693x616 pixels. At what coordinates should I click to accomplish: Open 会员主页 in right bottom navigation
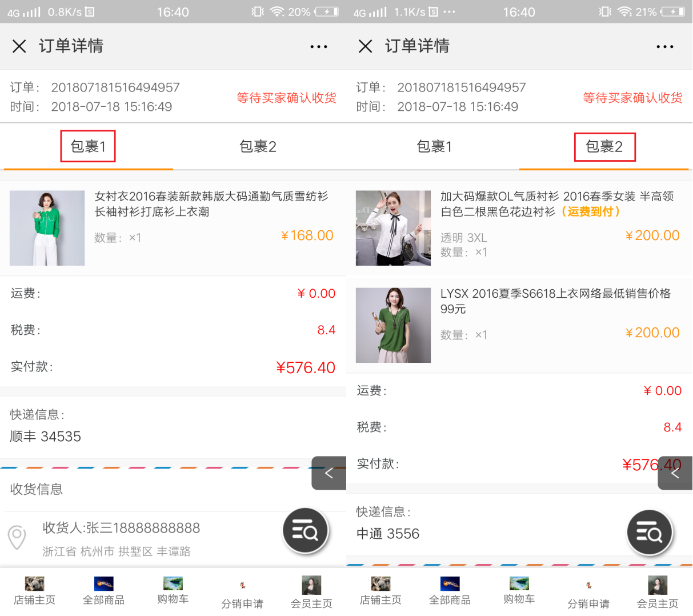tap(658, 592)
